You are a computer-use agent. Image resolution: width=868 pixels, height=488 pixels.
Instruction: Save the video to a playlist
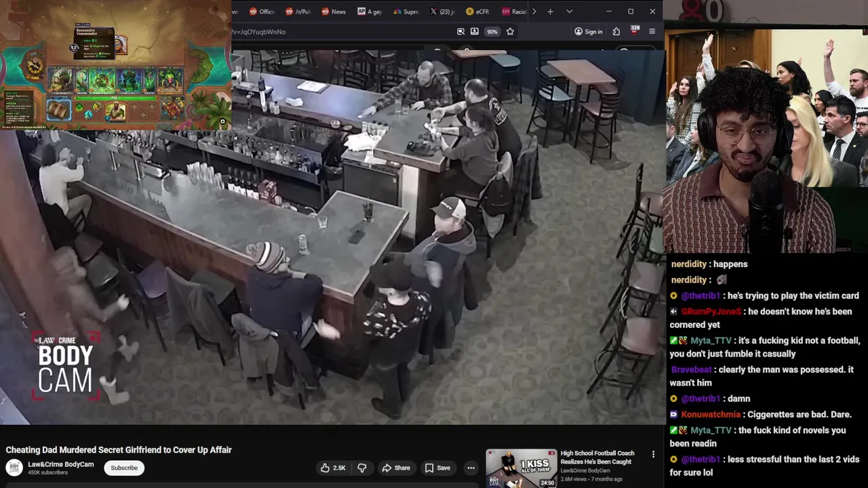pyautogui.click(x=437, y=468)
